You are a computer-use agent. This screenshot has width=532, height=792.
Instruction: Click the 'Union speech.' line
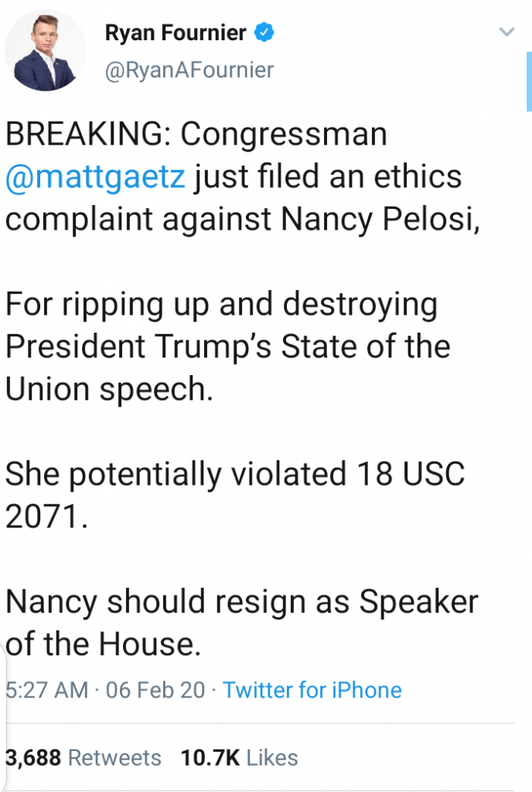(x=108, y=389)
